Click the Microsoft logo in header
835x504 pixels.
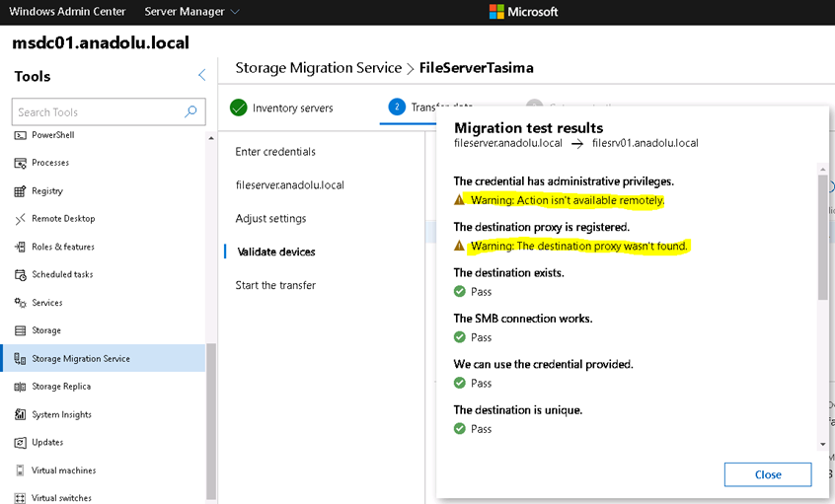[x=496, y=12]
